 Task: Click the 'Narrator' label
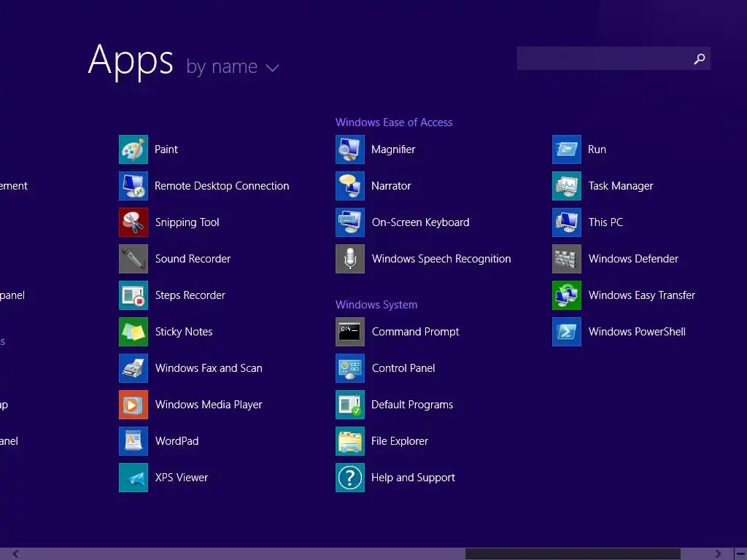pos(391,186)
